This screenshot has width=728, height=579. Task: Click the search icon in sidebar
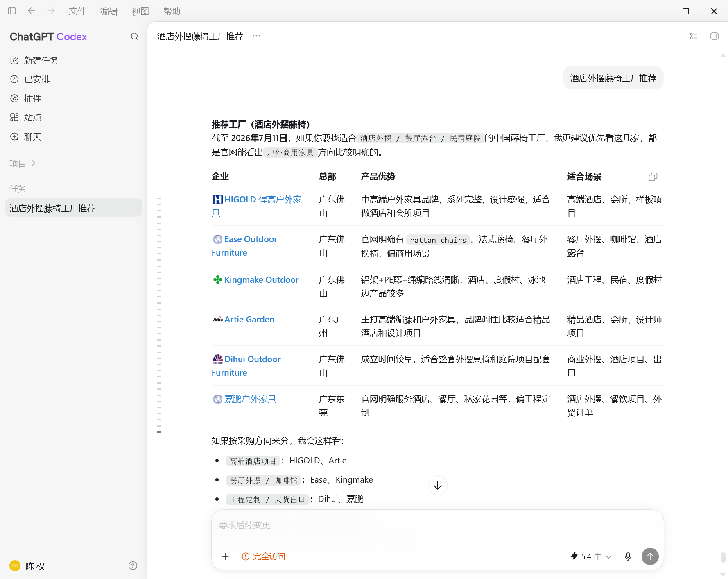point(135,37)
